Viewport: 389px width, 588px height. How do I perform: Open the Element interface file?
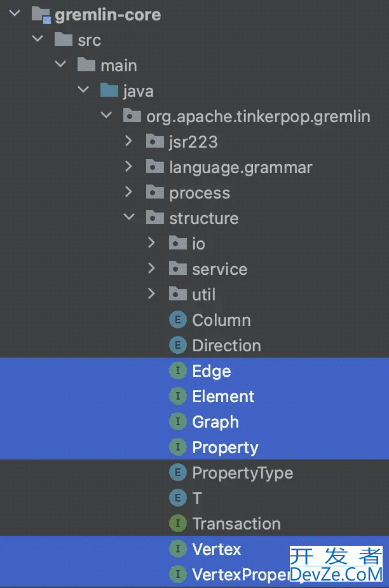pyautogui.click(x=223, y=396)
